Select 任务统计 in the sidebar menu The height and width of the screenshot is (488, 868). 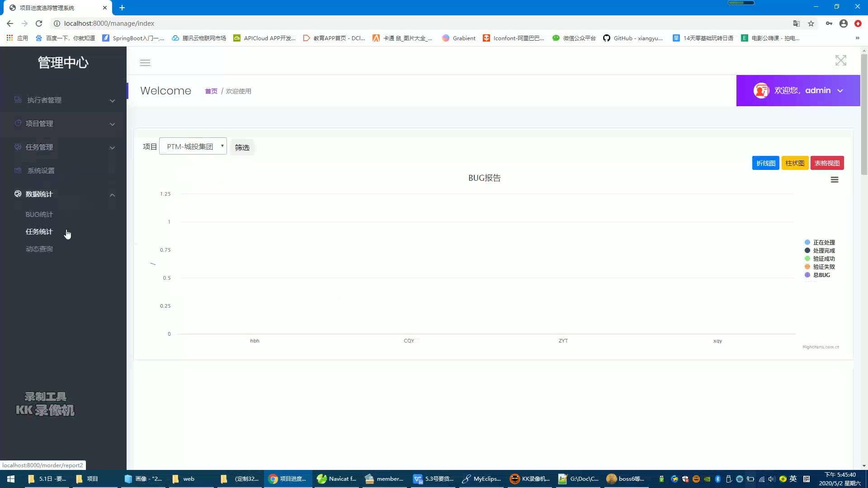tap(39, 231)
